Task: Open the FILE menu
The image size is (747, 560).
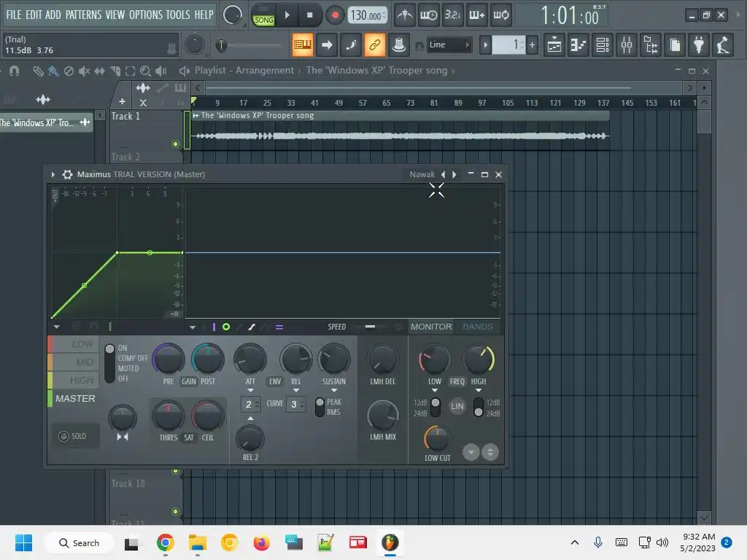Action: 13,15
